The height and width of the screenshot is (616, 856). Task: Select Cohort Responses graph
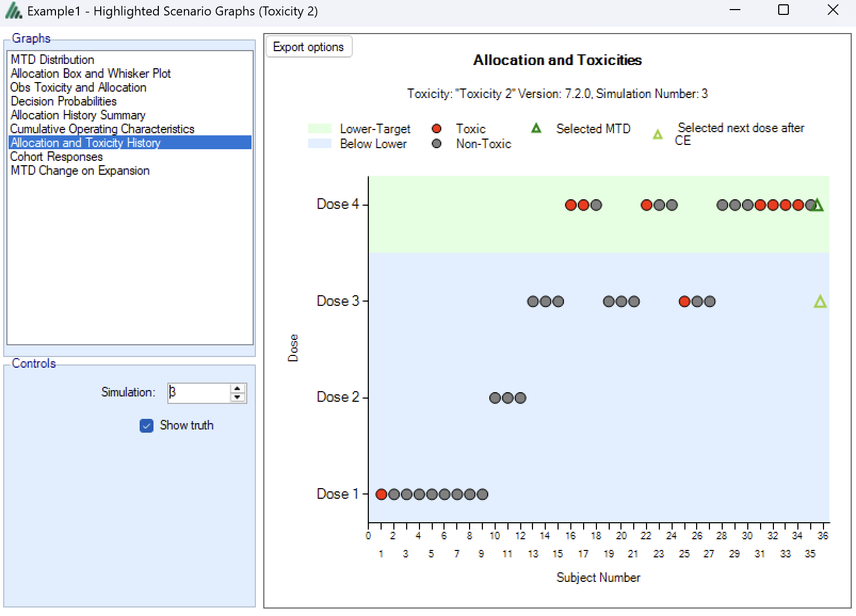coord(56,157)
